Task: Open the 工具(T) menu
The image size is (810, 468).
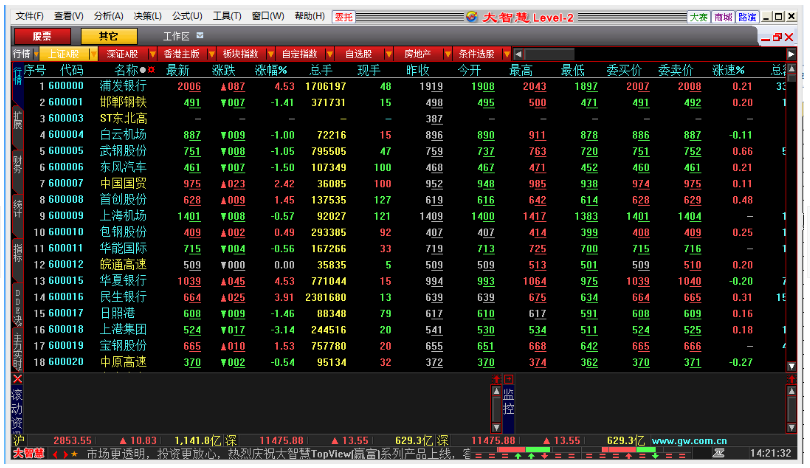Action: click(227, 17)
